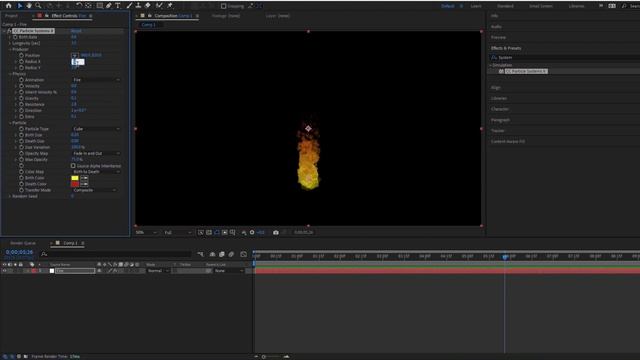The image size is (640, 360).
Task: Switch to the Project panel tab
Action: [11, 16]
